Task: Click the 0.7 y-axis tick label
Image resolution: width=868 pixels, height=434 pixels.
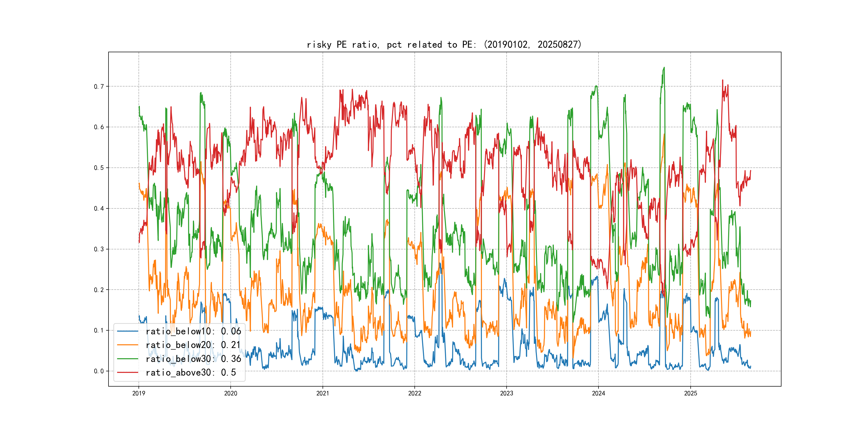Action: pyautogui.click(x=99, y=87)
